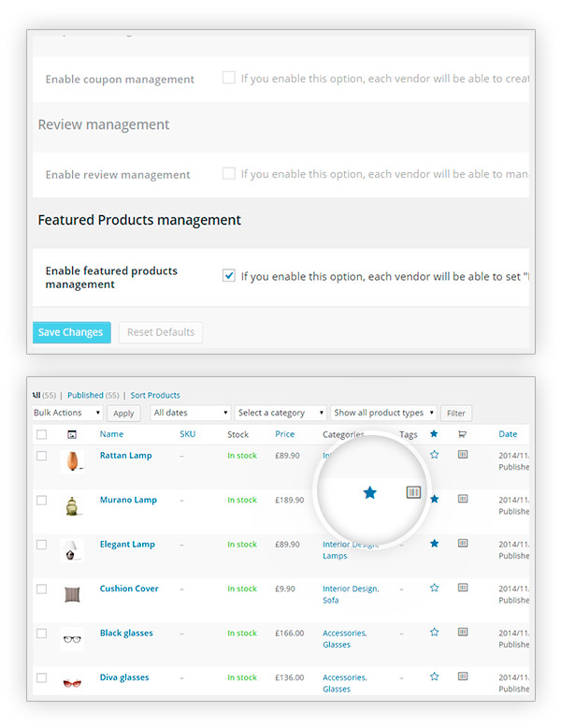Open Elegant Lamp product thumbnail
Screen dimensions: 561x728
[x=72, y=550]
